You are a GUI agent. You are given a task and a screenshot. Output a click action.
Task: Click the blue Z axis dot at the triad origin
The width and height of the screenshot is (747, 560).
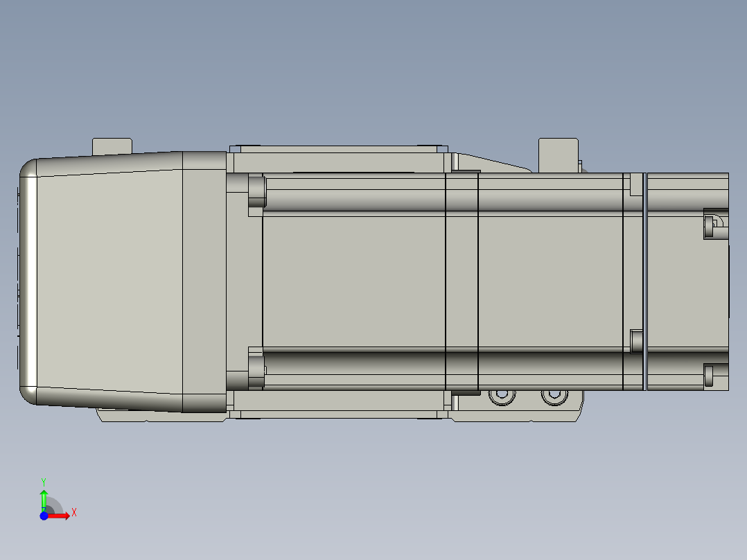point(44,516)
